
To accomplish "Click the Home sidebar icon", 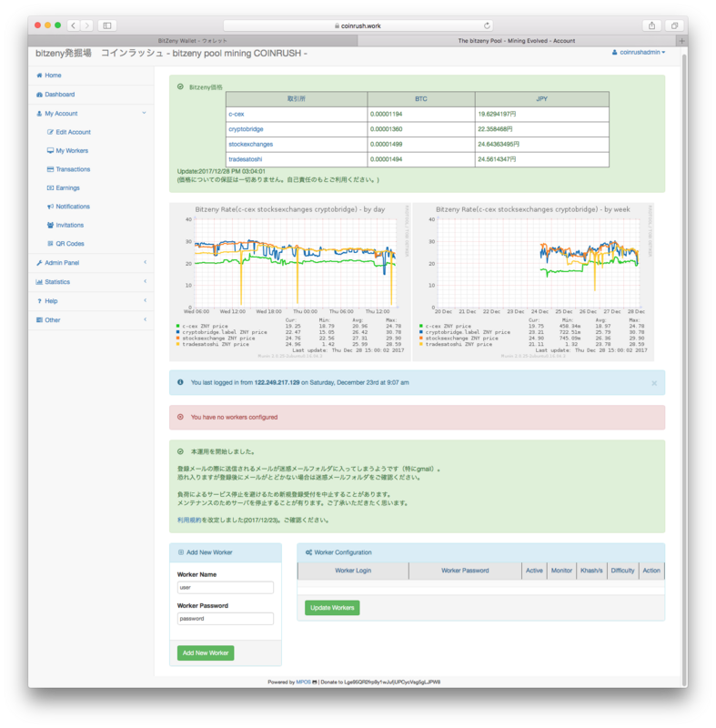I will click(39, 76).
